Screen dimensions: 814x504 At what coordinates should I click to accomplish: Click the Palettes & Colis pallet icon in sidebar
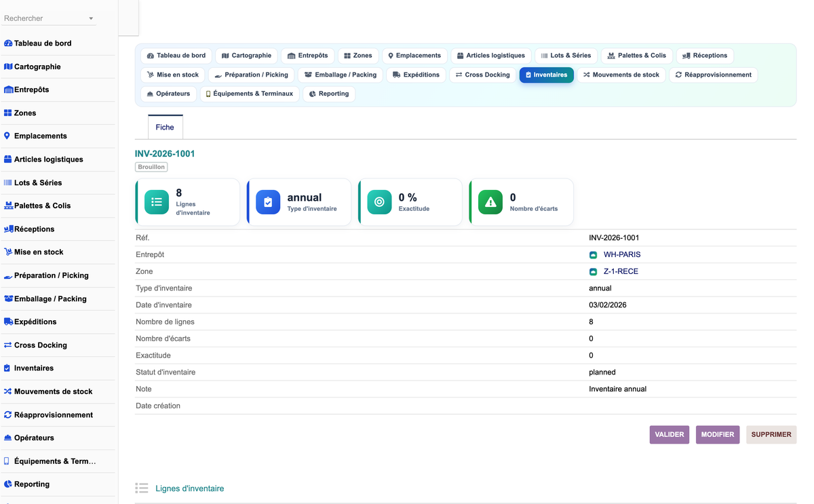click(8, 206)
